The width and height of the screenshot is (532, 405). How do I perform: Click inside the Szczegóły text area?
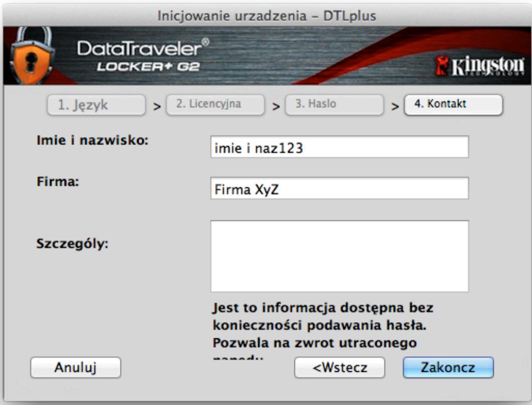point(340,256)
